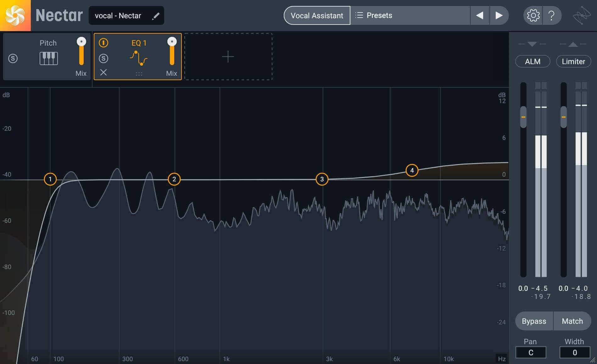Screen dimensions: 597x364
Task: Open help question mark
Action: click(x=551, y=15)
